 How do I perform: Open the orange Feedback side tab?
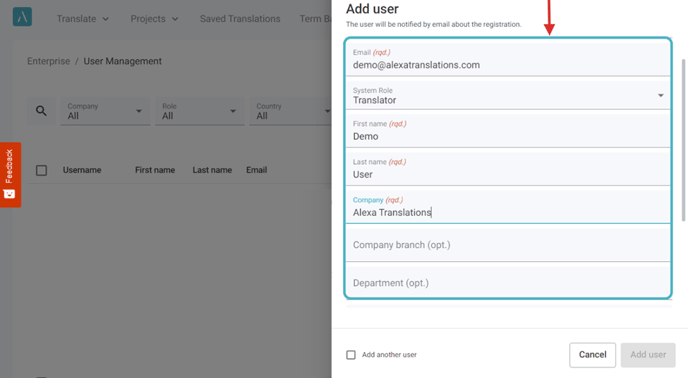pyautogui.click(x=10, y=175)
